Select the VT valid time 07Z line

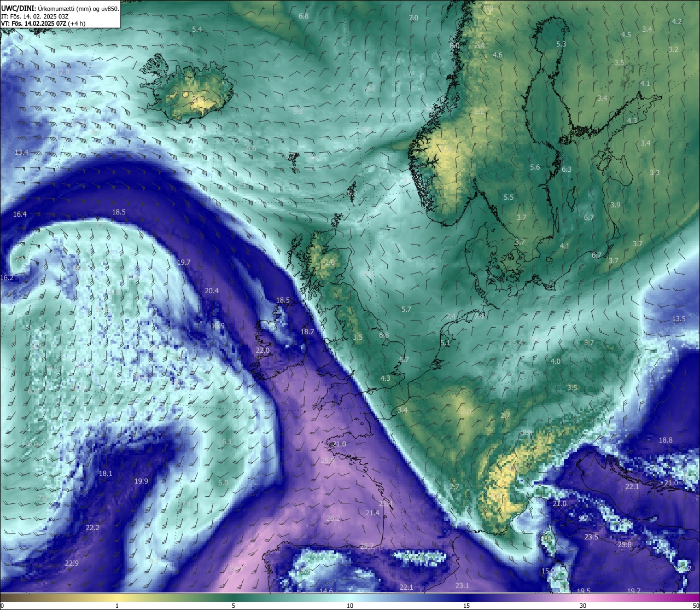pos(43,24)
